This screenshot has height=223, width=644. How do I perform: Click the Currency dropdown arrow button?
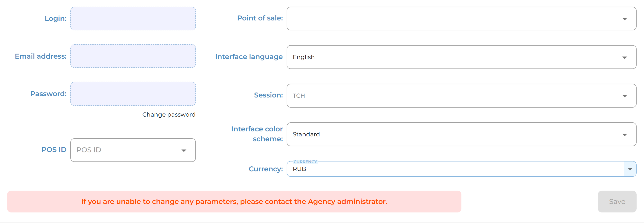point(630,169)
